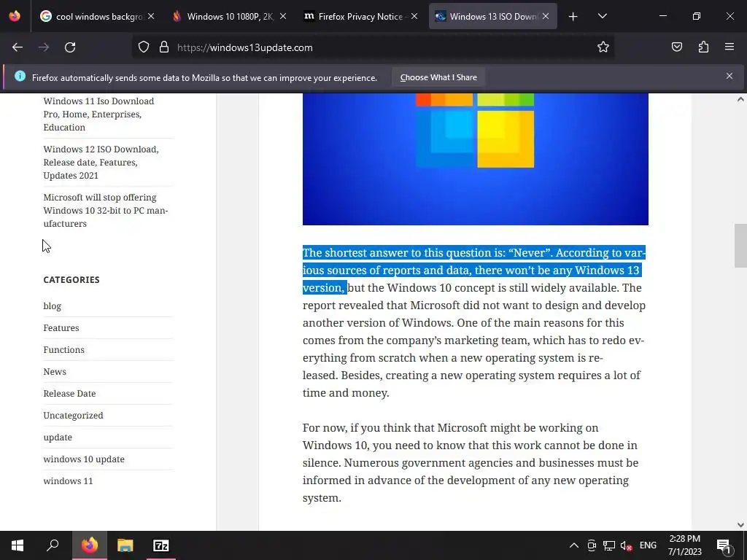
Task: Open the clock showing 2:28 PM
Action: tap(684, 545)
